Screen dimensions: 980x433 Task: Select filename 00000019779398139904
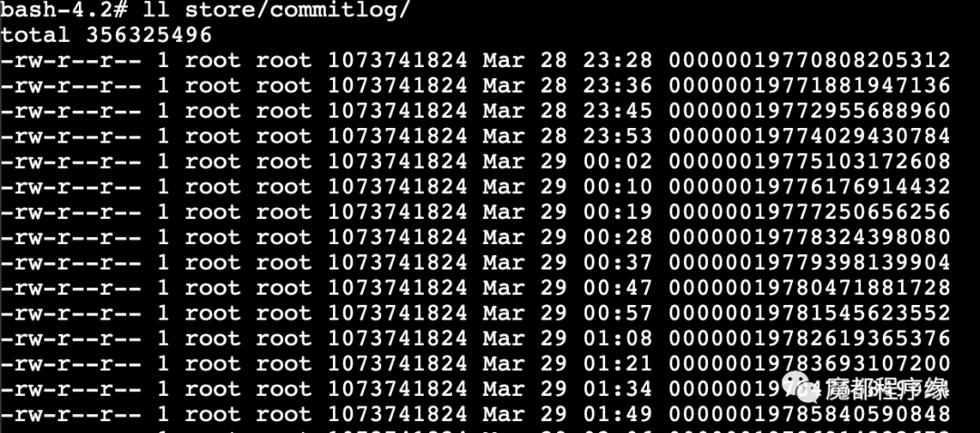click(809, 262)
